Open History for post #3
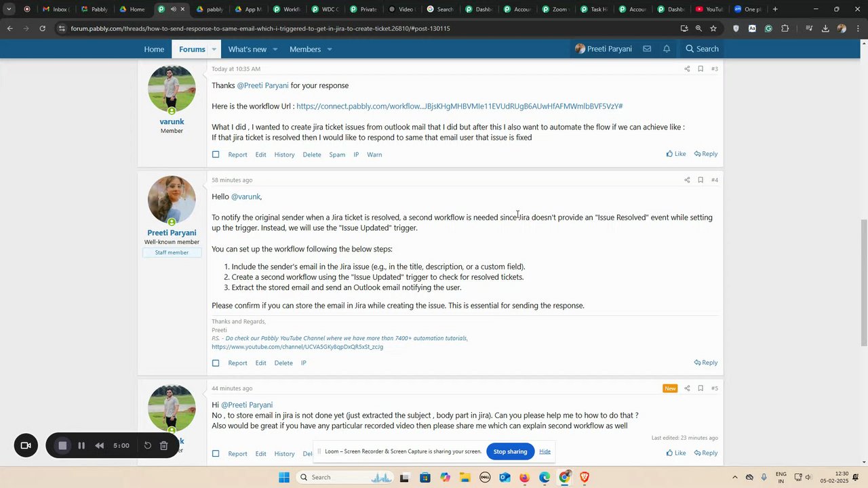This screenshot has width=868, height=488. pyautogui.click(x=284, y=155)
